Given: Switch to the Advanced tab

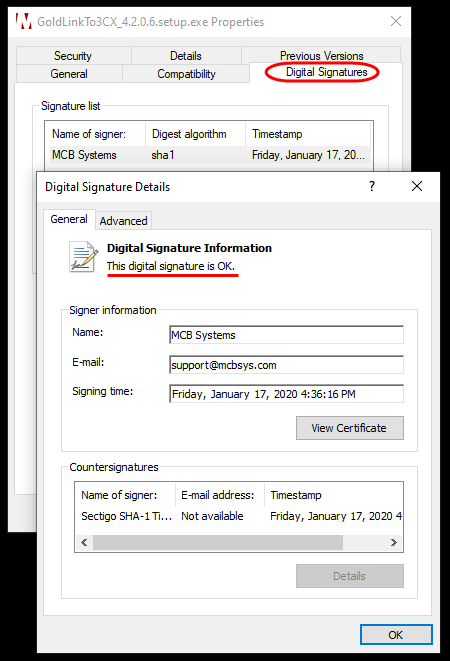Looking at the screenshot, I should coord(124,221).
